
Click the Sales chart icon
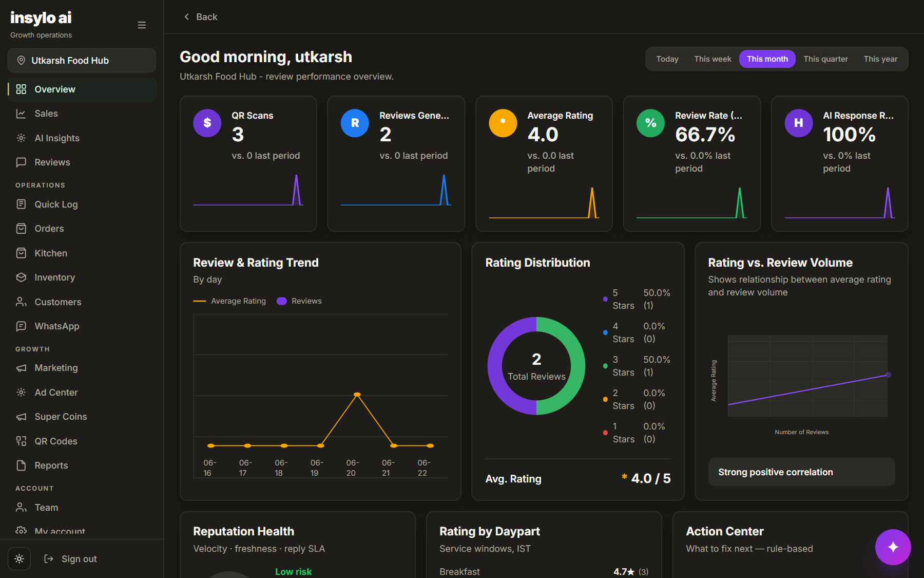pos(21,114)
